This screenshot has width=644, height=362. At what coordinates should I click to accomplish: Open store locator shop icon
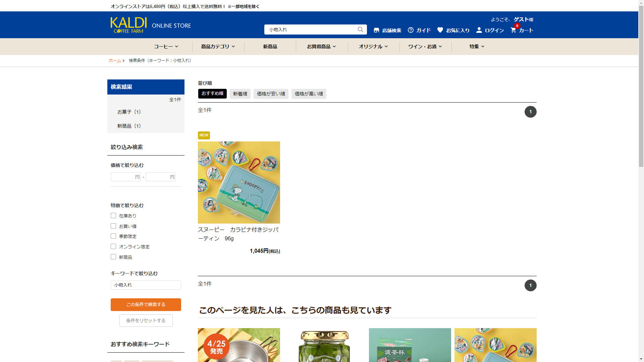coord(376,30)
